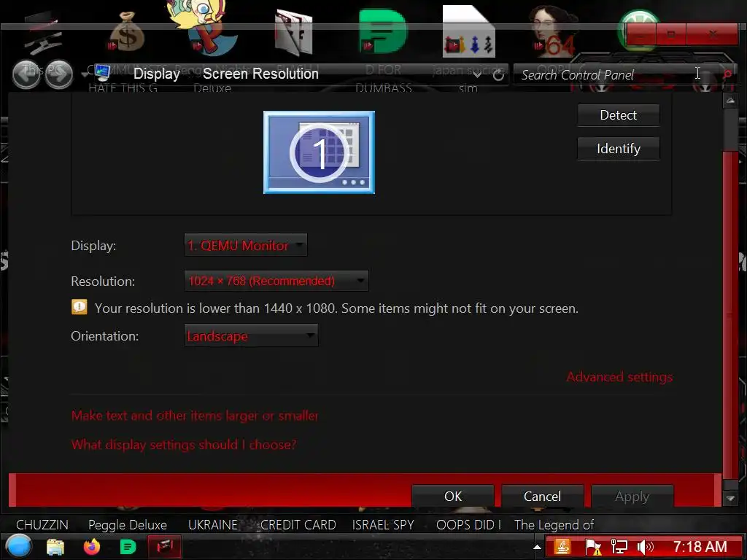Click the Detect button
This screenshot has width=747, height=560.
[619, 115]
